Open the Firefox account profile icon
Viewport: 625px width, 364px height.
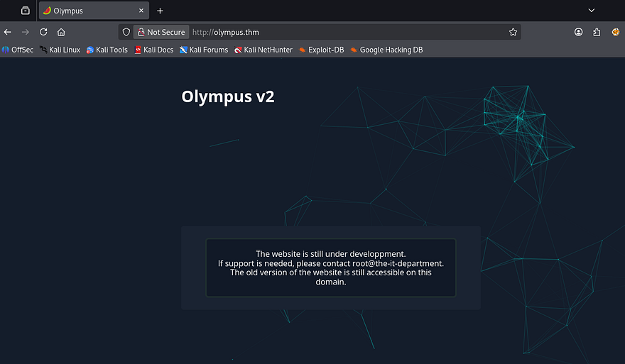[579, 32]
